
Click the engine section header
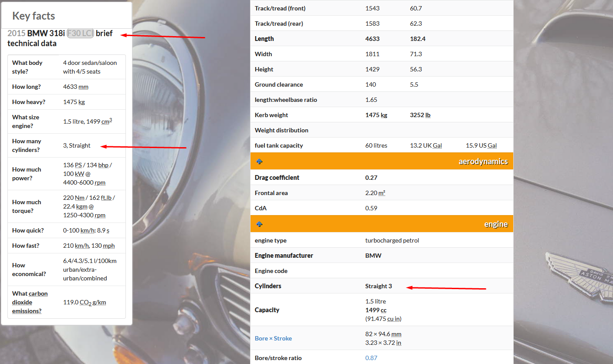coord(382,224)
